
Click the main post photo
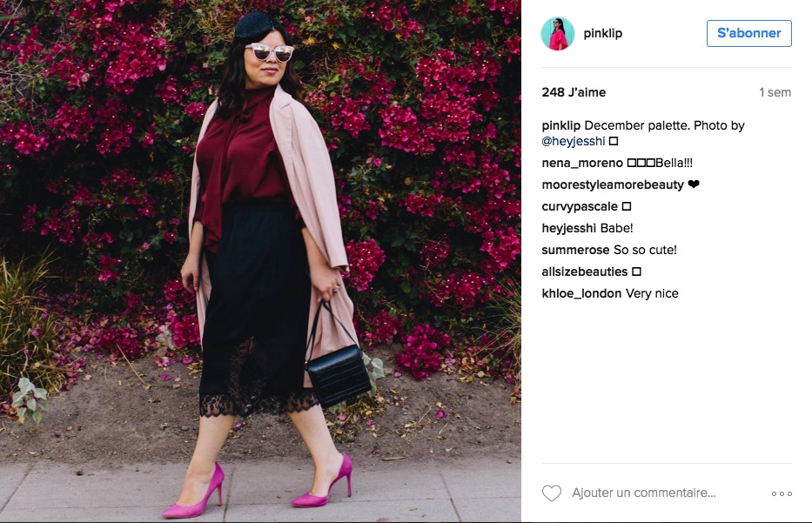tap(260, 261)
